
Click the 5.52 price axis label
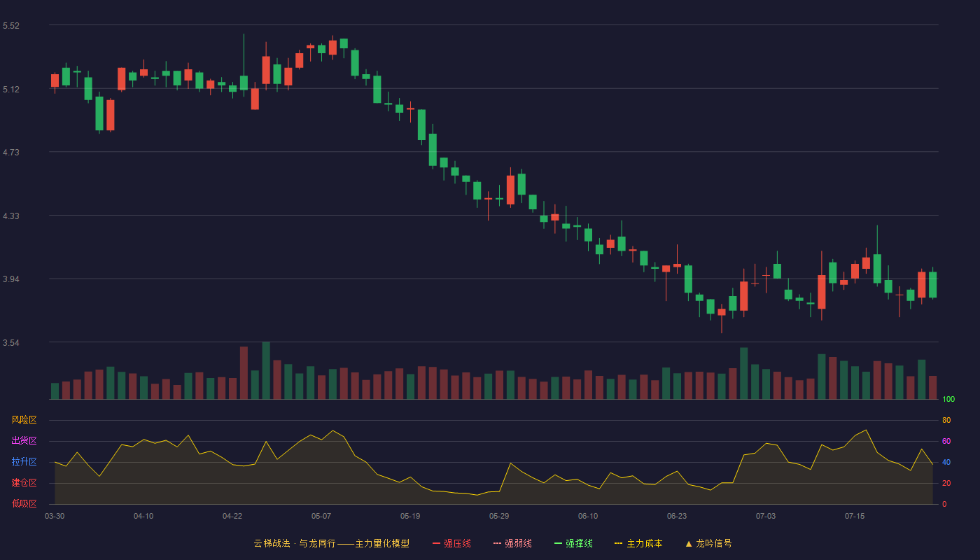click(x=11, y=26)
